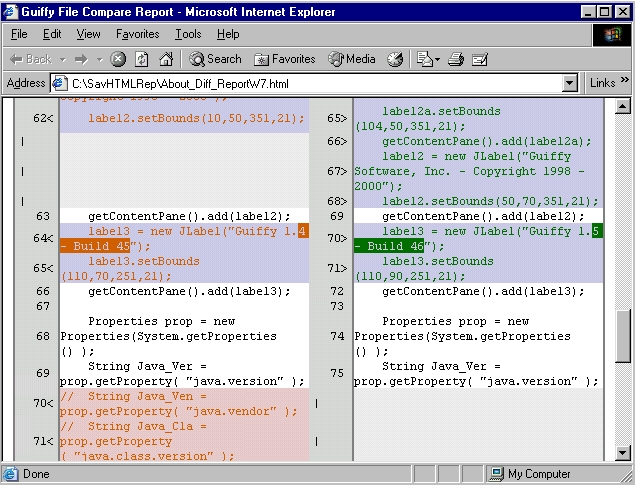Click the Back arrow button

tap(31, 59)
